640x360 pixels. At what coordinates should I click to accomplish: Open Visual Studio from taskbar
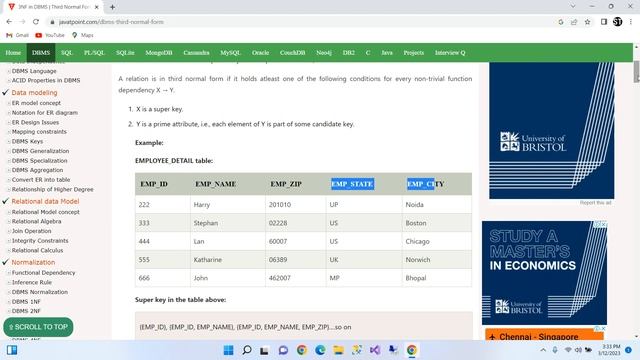(375, 350)
